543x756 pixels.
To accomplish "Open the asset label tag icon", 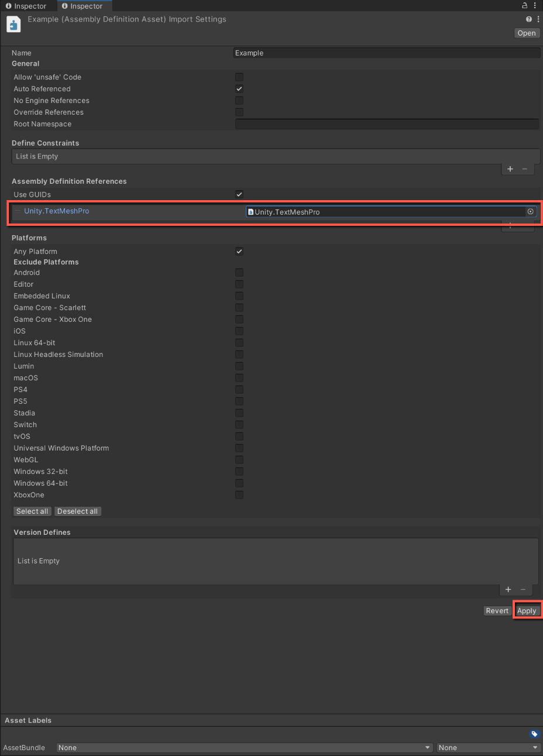I will click(534, 734).
